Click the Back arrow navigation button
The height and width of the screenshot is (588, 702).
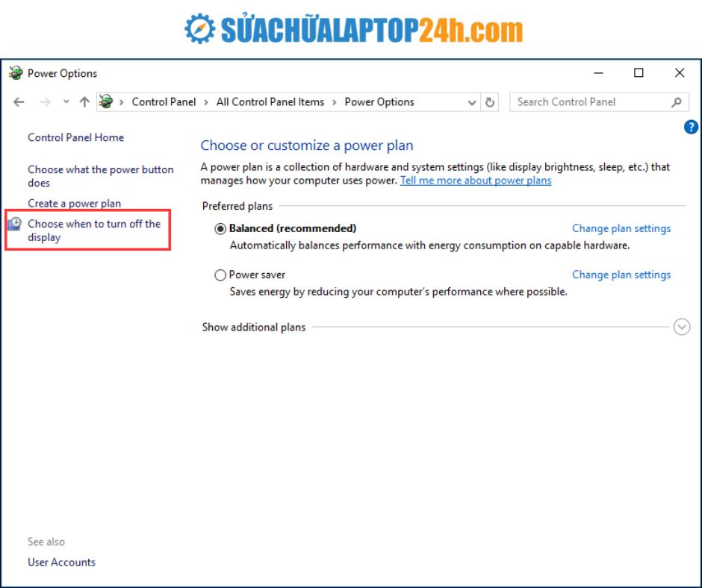click(19, 102)
